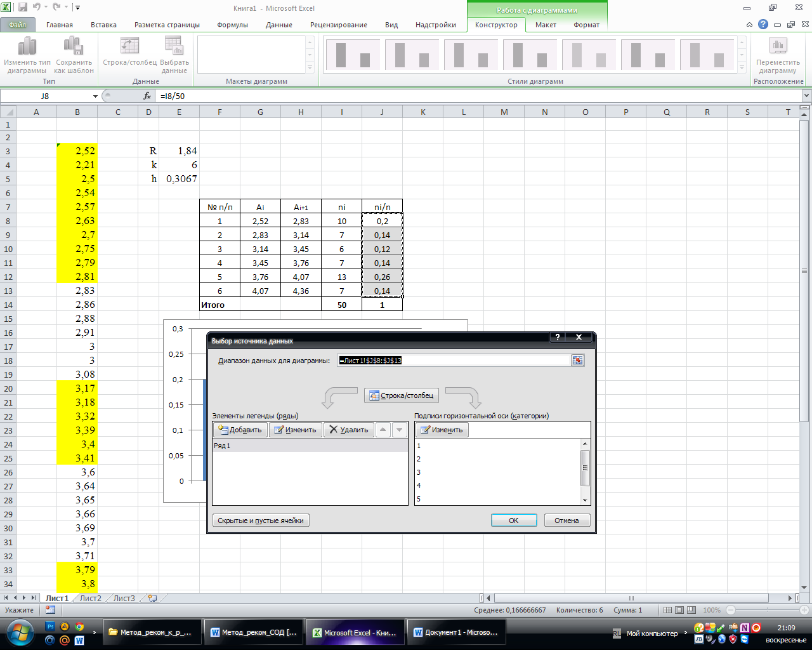Click Изменить axis labels button

pos(442,430)
